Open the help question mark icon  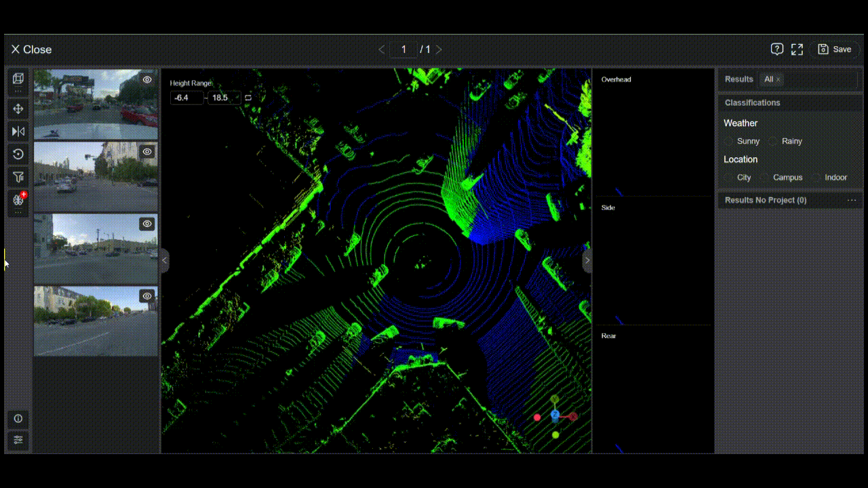777,49
